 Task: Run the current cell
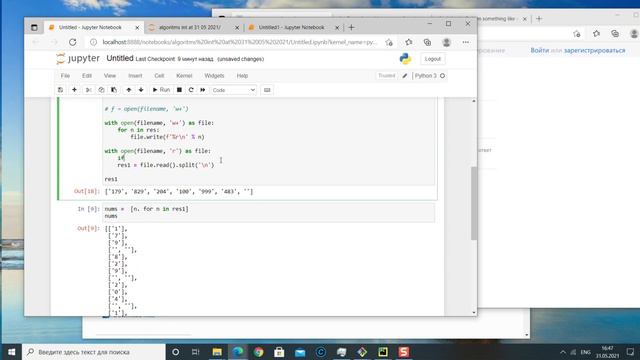coord(161,90)
